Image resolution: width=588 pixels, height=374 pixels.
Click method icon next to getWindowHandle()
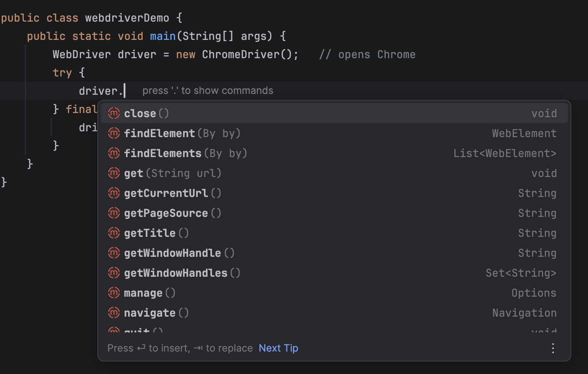point(114,253)
